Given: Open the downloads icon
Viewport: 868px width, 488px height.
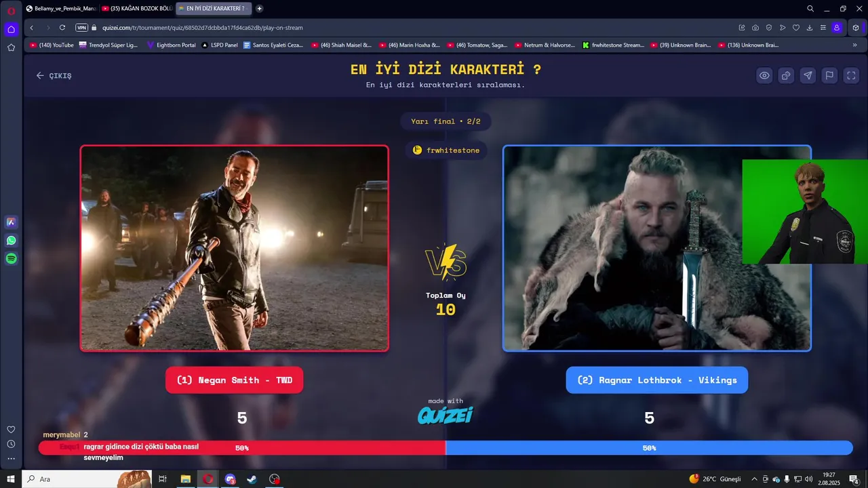Looking at the screenshot, I should tap(810, 28).
